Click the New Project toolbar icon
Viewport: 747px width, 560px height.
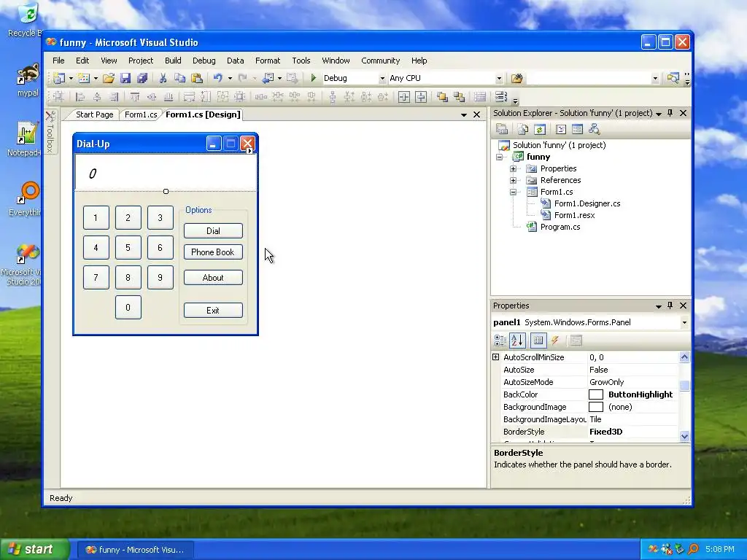tap(59, 78)
